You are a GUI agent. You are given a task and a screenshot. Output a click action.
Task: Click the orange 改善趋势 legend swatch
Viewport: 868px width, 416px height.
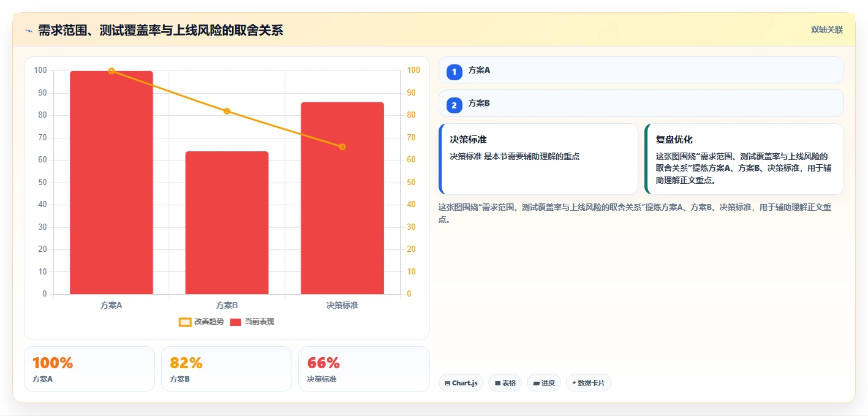[x=185, y=322]
